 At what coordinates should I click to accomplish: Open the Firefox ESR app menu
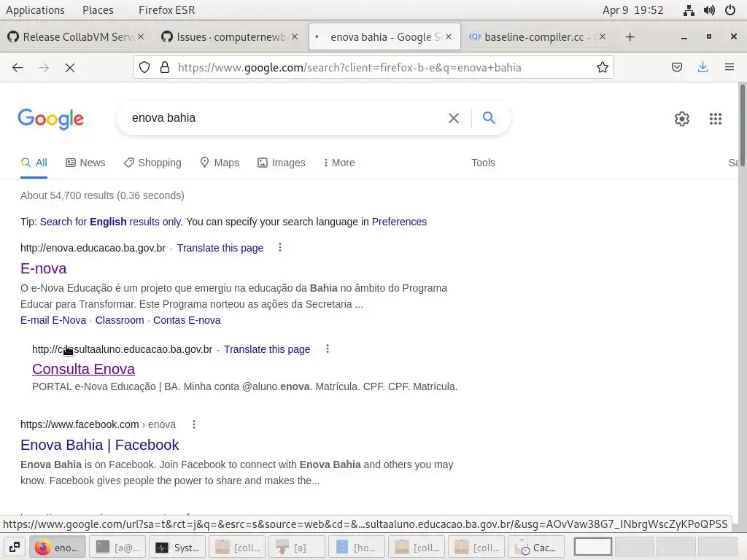167,10
